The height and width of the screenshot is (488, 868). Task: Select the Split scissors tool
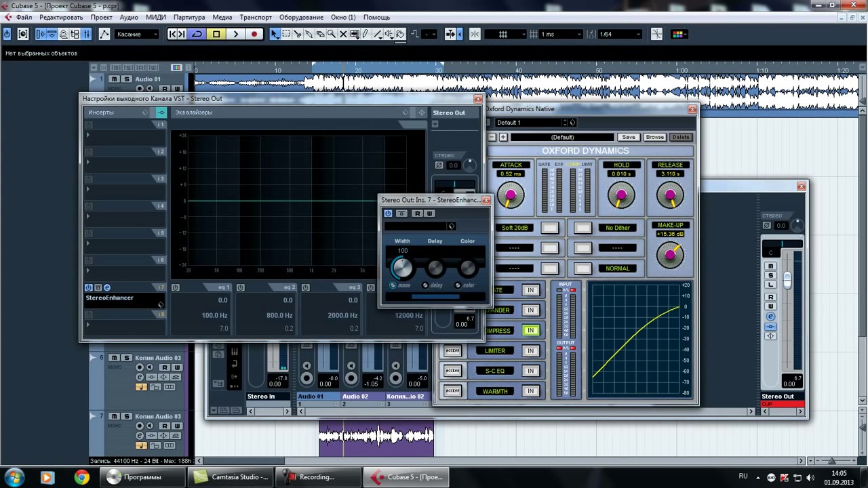298,34
